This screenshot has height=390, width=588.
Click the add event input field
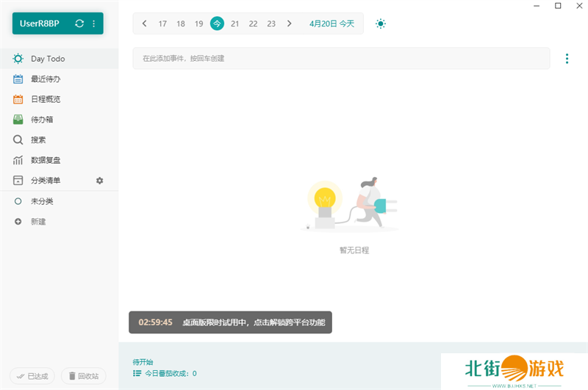point(341,58)
